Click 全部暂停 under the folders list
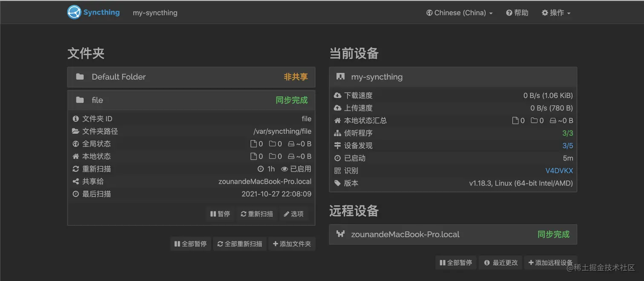Screen dimensions: 644x281 (190, 244)
